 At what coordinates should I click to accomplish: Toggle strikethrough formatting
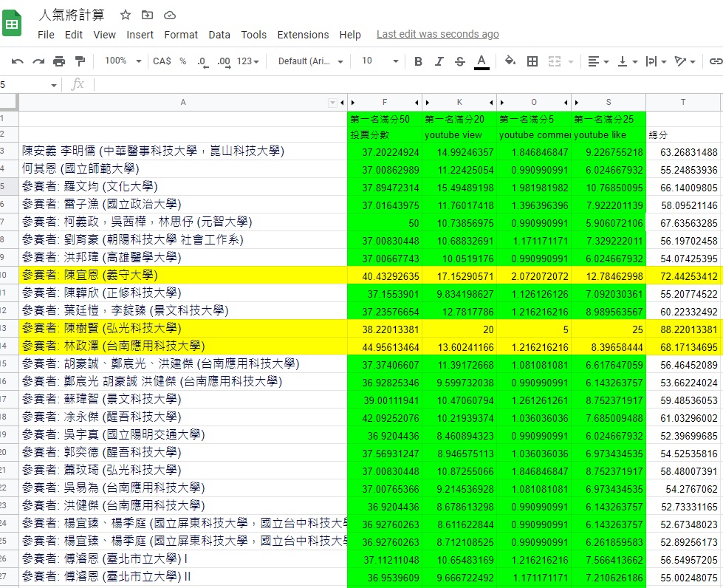point(459,61)
